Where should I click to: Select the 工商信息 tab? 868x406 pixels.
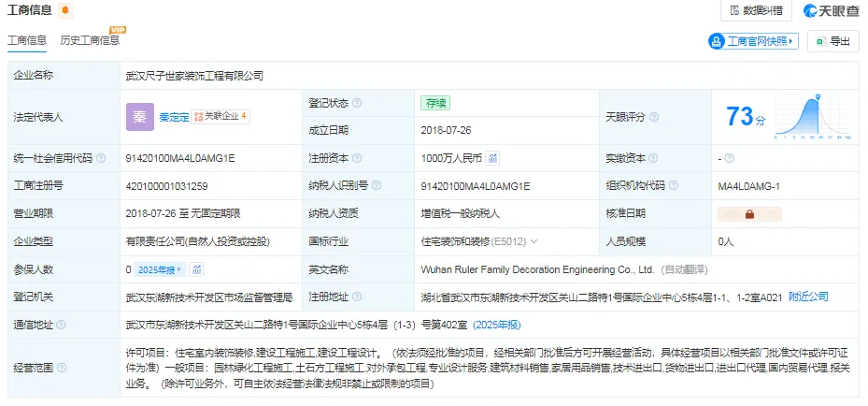tap(26, 40)
